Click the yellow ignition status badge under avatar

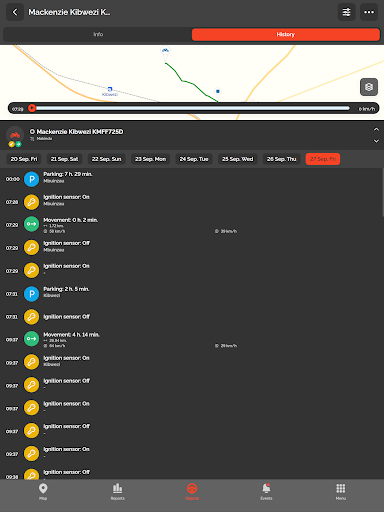click(12, 144)
